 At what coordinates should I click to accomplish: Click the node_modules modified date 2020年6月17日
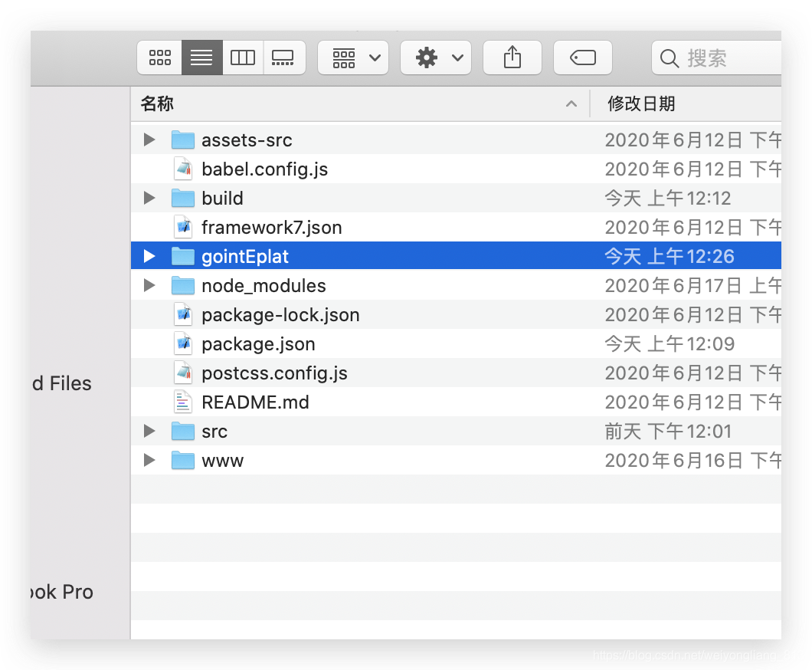[x=674, y=285]
